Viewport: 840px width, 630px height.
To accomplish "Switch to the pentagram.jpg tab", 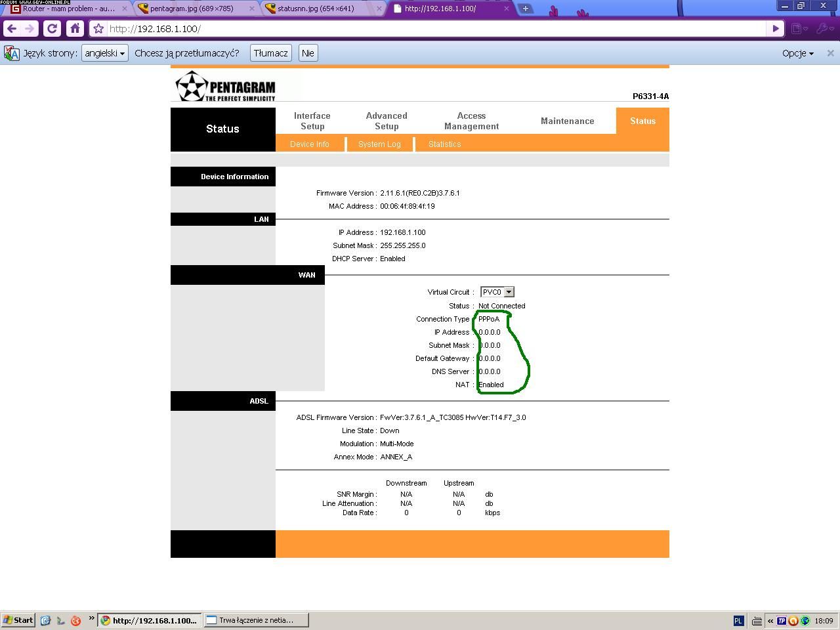I will tap(193, 9).
